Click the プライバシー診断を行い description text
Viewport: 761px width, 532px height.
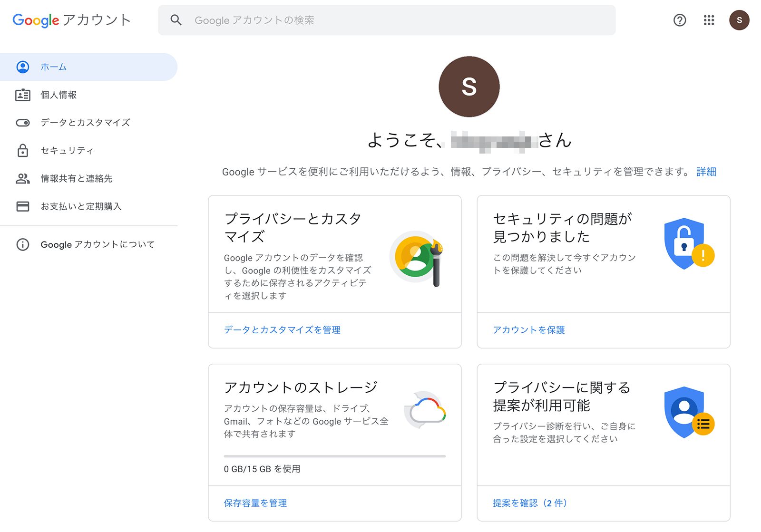(564, 433)
